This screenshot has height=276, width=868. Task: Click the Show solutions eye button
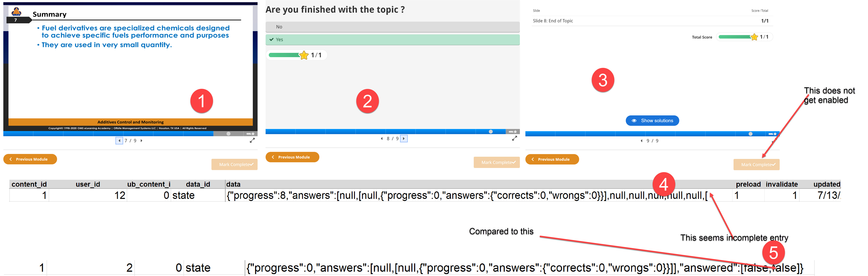pos(652,120)
